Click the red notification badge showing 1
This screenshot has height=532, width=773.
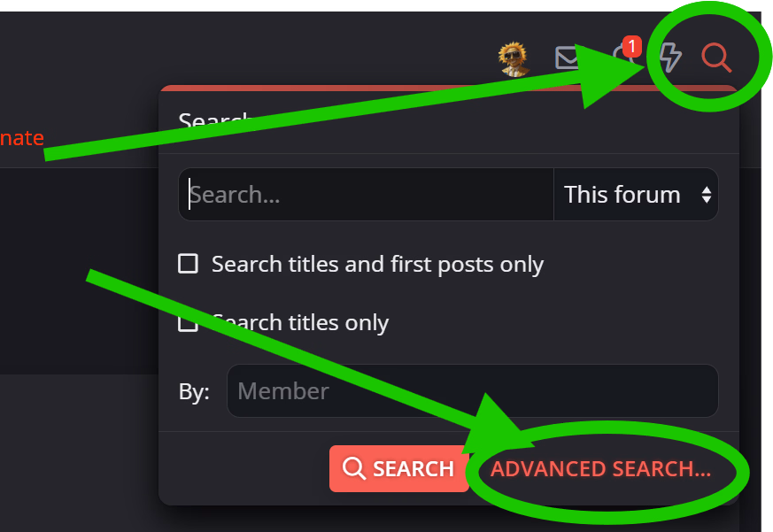[632, 46]
